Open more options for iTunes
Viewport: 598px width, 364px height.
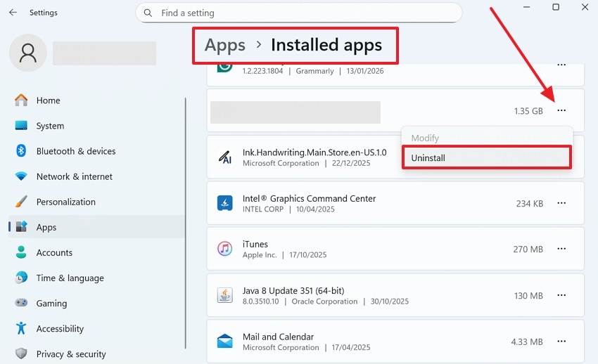click(561, 249)
